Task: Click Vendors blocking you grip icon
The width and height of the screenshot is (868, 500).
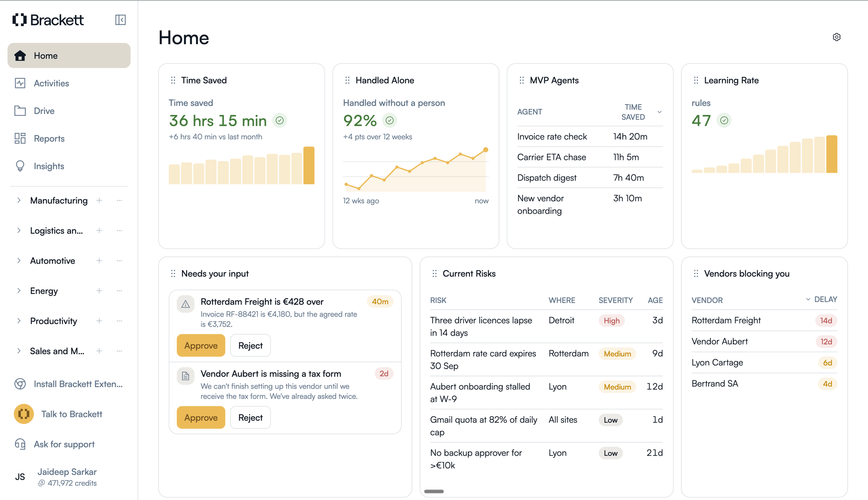Action: 696,274
